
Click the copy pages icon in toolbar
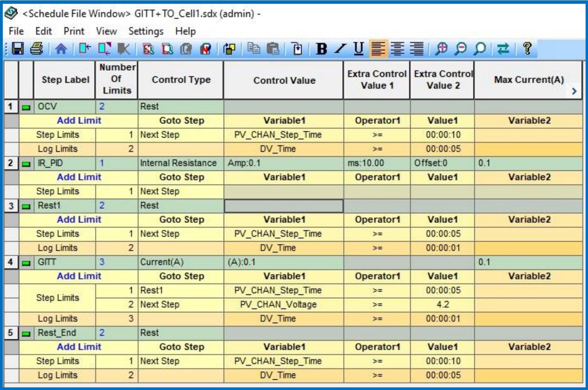(x=254, y=49)
